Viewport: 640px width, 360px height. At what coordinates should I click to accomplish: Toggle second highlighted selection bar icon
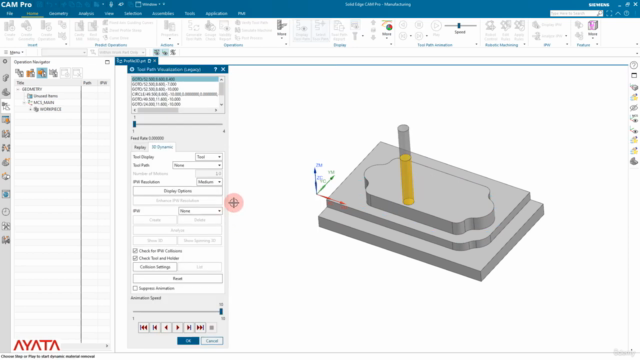click(x=165, y=52)
